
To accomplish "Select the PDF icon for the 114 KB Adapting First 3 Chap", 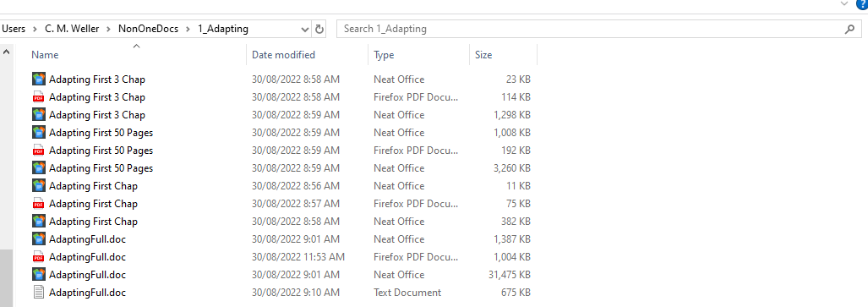I will coord(39,97).
